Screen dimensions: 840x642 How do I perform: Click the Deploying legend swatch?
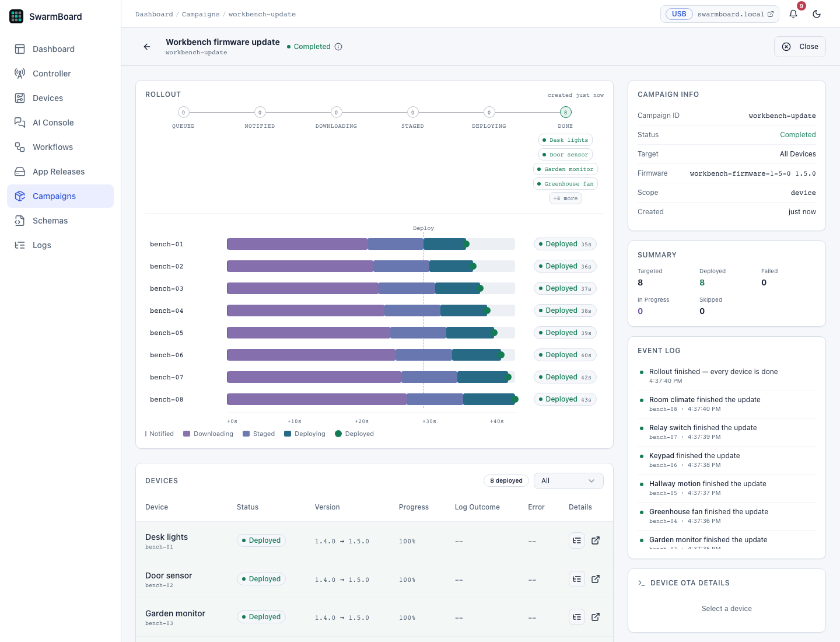click(x=288, y=434)
